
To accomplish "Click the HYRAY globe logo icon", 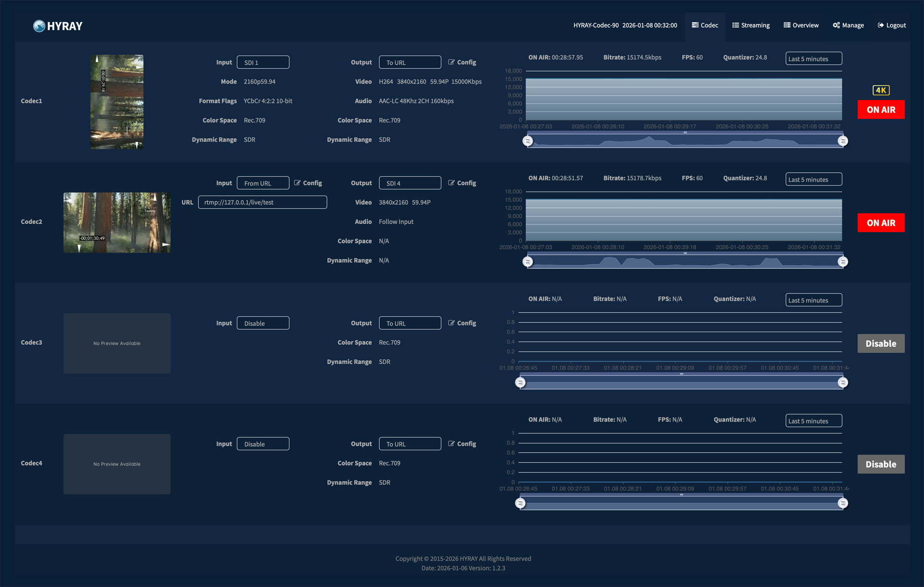I will 39,26.
